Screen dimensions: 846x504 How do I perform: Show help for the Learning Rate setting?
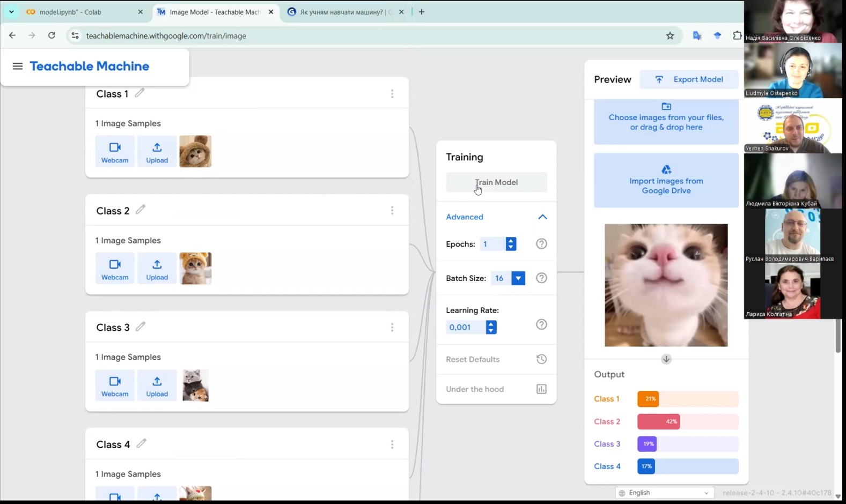[x=541, y=324]
